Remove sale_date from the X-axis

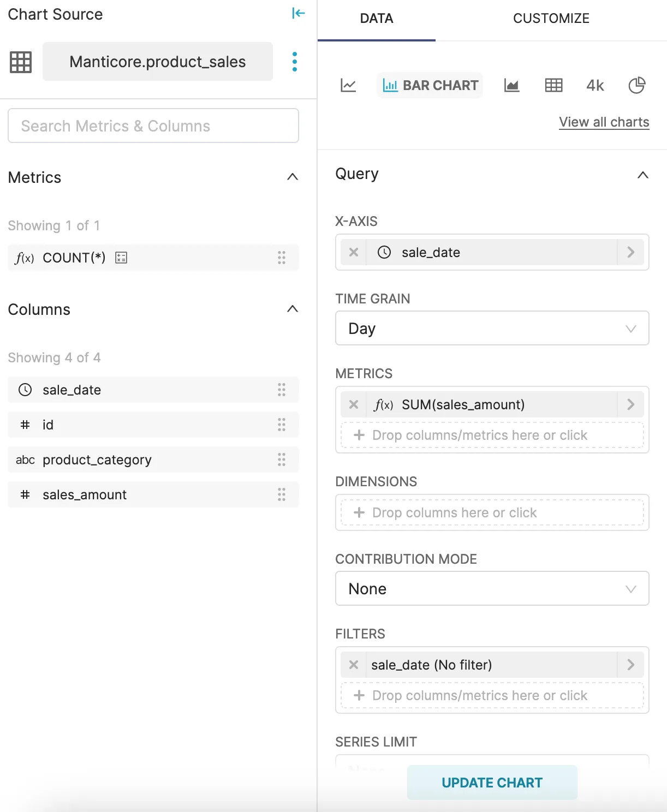(354, 252)
